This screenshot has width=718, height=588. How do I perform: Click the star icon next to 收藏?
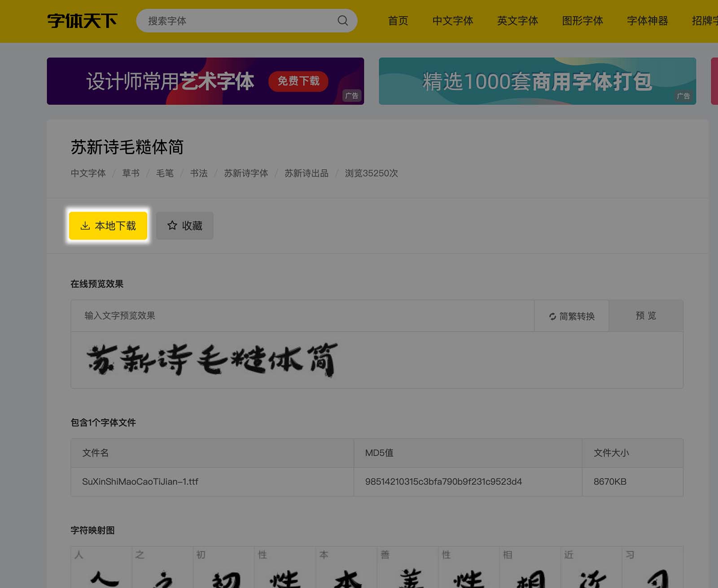coord(171,226)
